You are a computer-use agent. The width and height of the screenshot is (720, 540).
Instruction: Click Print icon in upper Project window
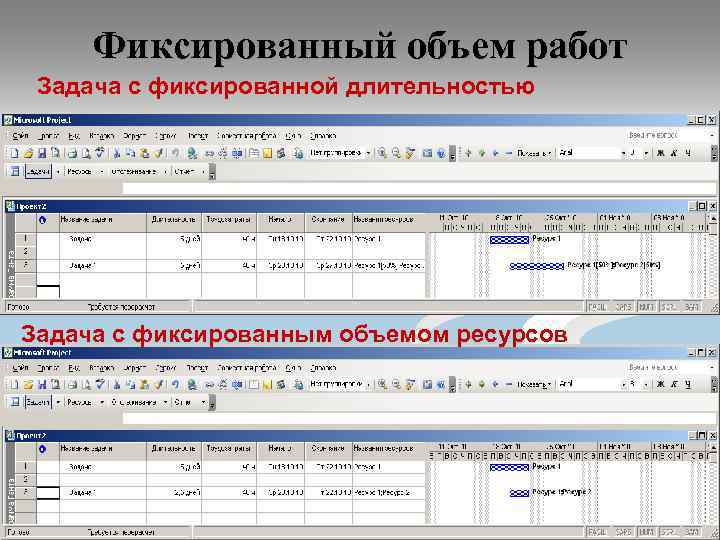click(x=72, y=153)
